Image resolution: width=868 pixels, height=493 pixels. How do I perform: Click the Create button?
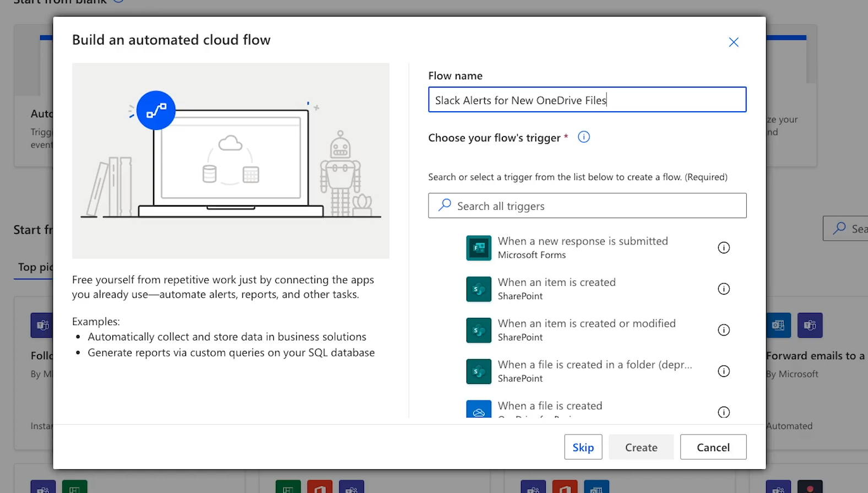pyautogui.click(x=641, y=447)
